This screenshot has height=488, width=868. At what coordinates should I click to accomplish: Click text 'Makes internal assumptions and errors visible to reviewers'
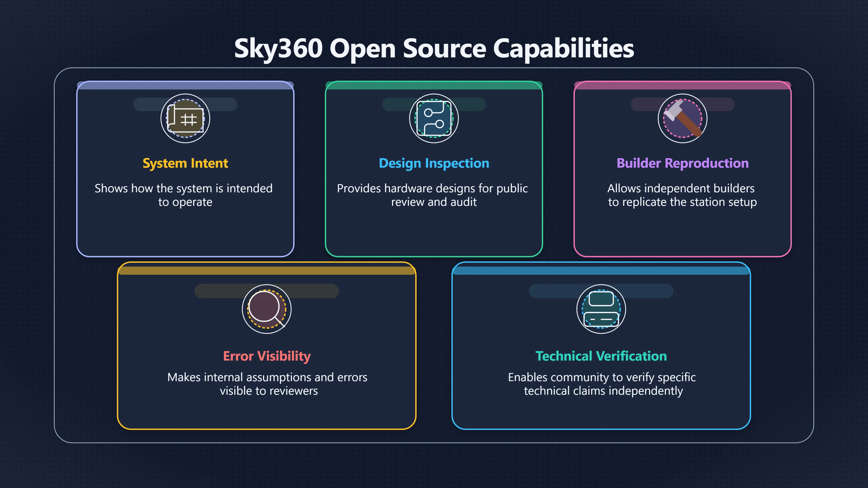(x=268, y=384)
